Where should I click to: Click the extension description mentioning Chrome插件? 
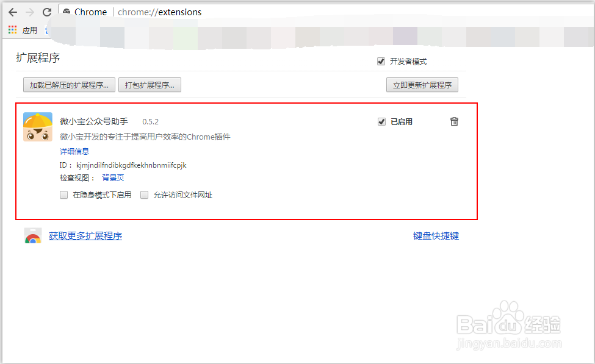[145, 137]
